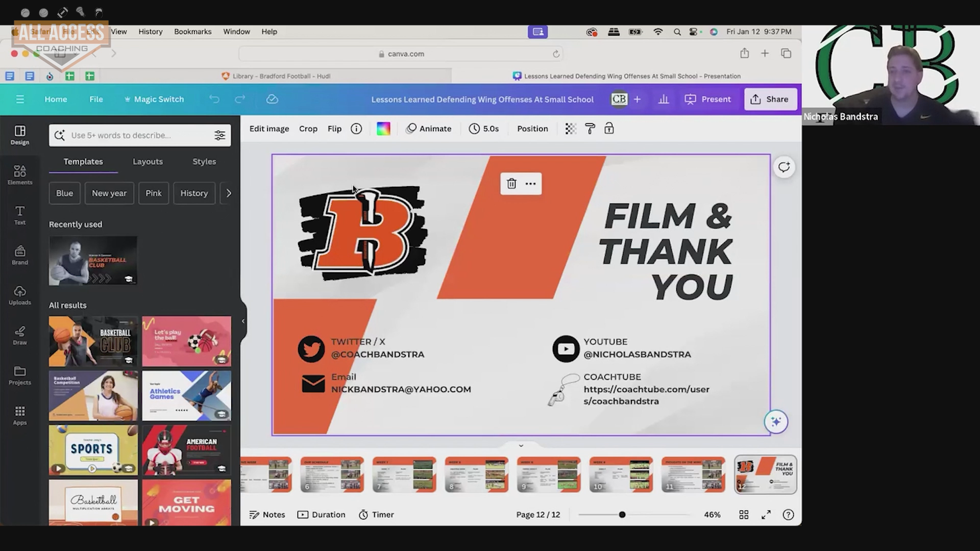Click the template search input field
This screenshot has width=980, height=551.
[x=140, y=135]
